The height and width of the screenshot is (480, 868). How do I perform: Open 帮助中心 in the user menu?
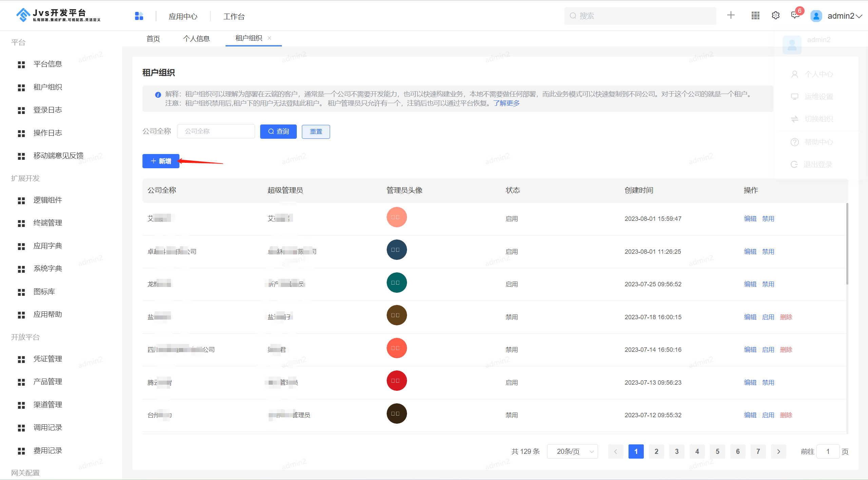812,142
